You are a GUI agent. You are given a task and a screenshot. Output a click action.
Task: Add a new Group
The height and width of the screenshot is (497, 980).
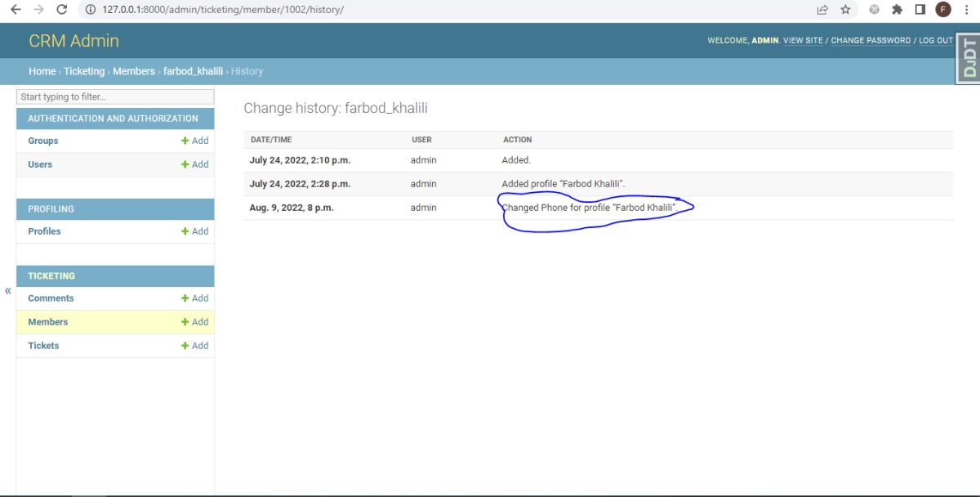coord(195,141)
